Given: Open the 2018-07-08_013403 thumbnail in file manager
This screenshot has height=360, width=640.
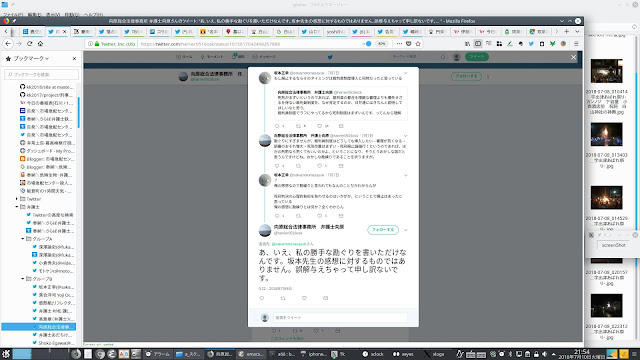Looking at the screenshot, I should 607,134.
